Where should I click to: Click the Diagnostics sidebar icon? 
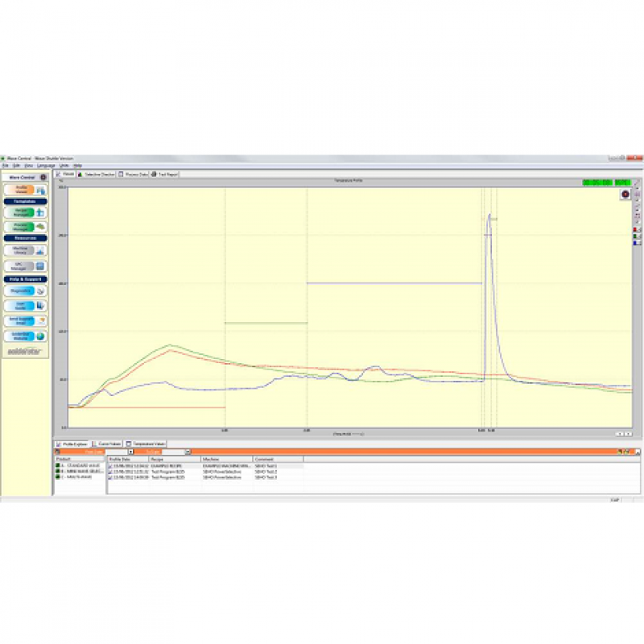click(40, 291)
